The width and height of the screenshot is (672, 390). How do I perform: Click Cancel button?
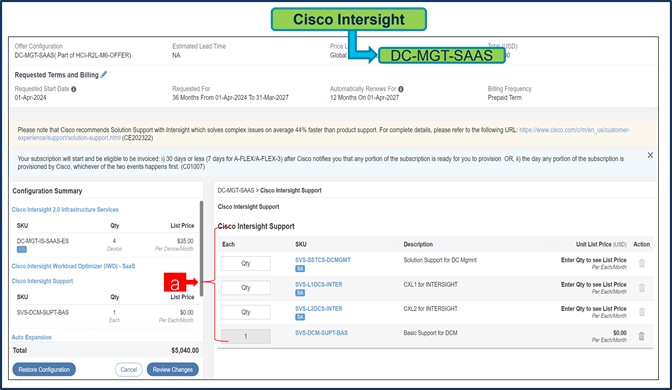pos(129,369)
